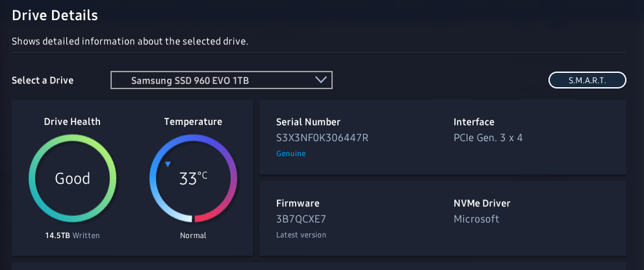
Task: Click the 33°C temperature reading
Action: pos(193,178)
